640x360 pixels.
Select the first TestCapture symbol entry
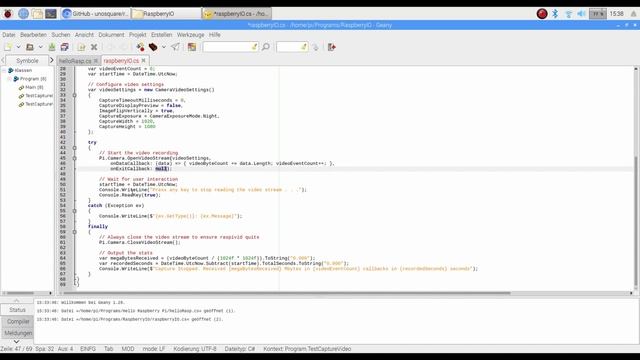pyautogui.click(x=36, y=96)
